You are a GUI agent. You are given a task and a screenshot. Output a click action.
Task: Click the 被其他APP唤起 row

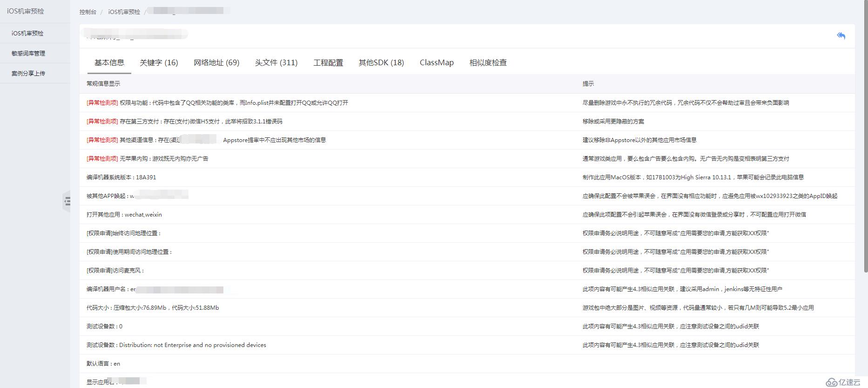[x=467, y=196]
